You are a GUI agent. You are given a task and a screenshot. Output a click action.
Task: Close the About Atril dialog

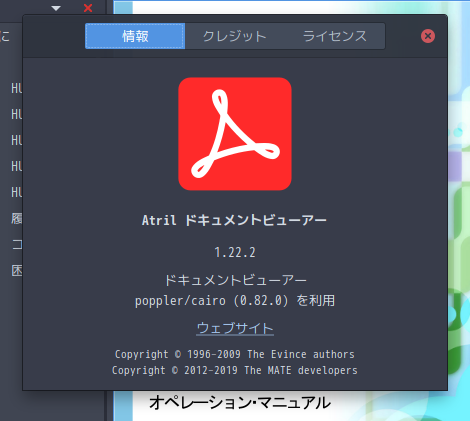[428, 36]
